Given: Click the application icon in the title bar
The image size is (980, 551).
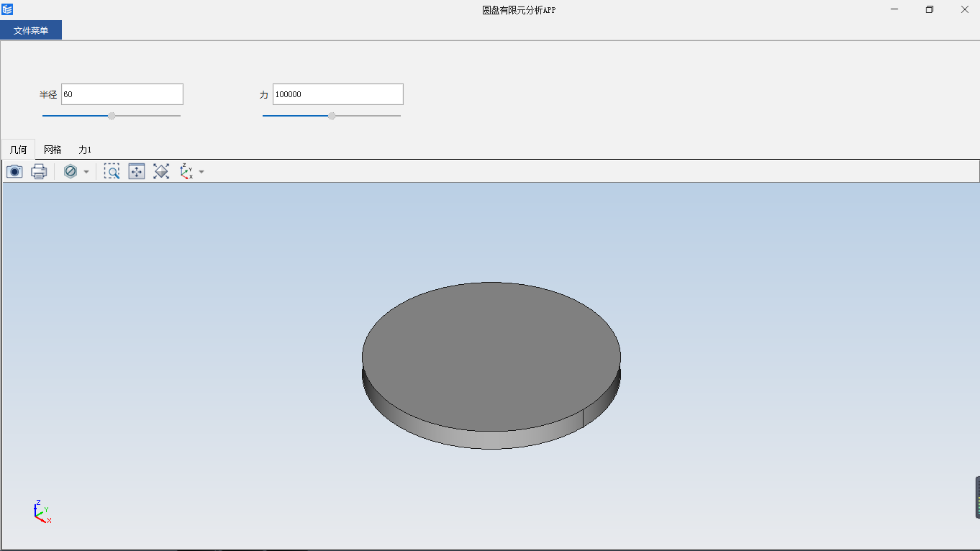Looking at the screenshot, I should 7,10.
